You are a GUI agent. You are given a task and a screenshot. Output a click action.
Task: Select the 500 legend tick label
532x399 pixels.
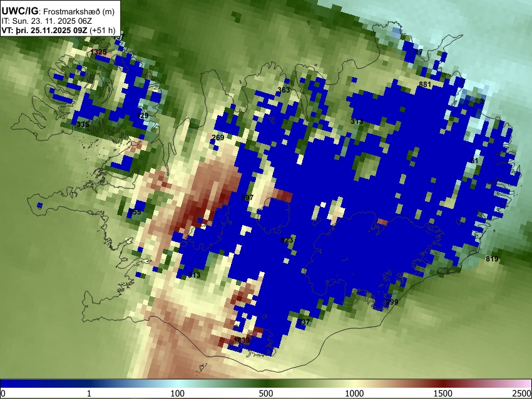pos(266,393)
